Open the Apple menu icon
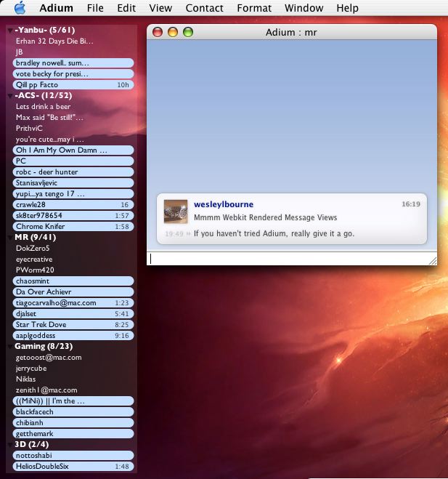The width and height of the screenshot is (448, 479). tap(20, 8)
